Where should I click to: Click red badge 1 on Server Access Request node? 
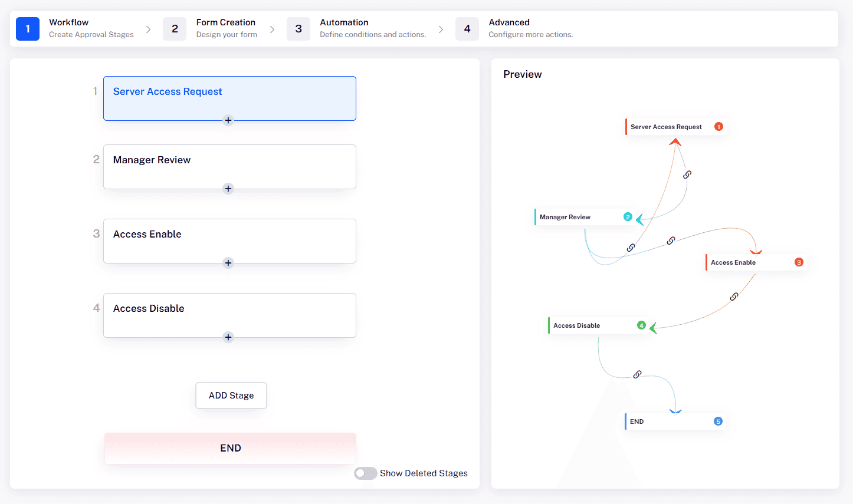(719, 127)
